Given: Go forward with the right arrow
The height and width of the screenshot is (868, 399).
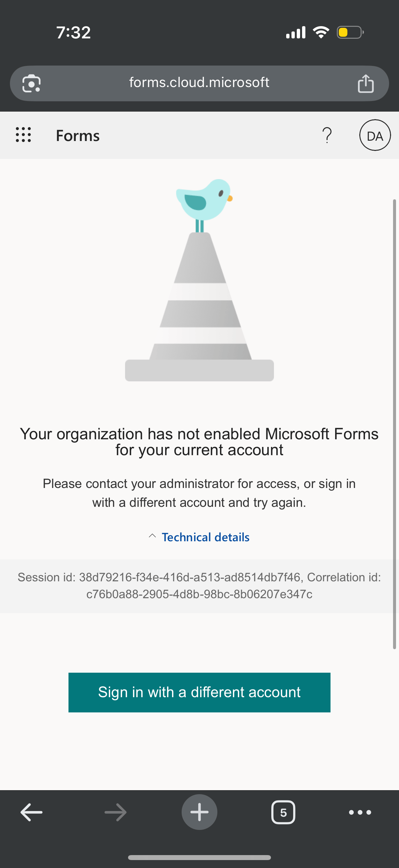Looking at the screenshot, I should tap(115, 812).
